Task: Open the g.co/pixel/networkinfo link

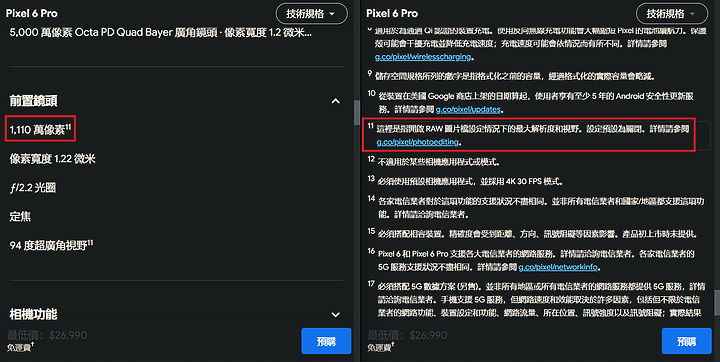Action: (x=558, y=267)
